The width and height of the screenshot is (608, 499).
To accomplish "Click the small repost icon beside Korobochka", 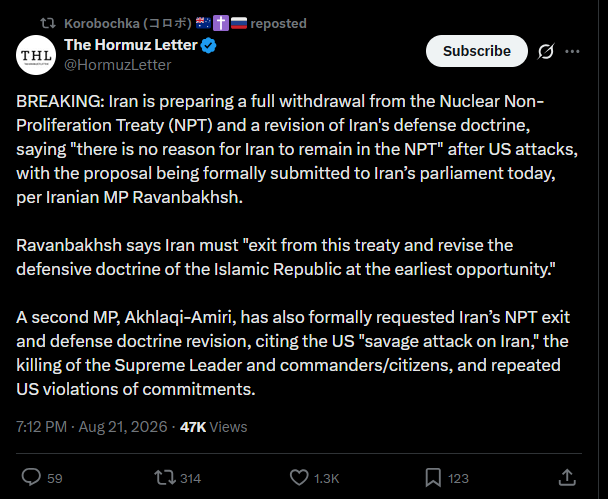I will [48, 23].
